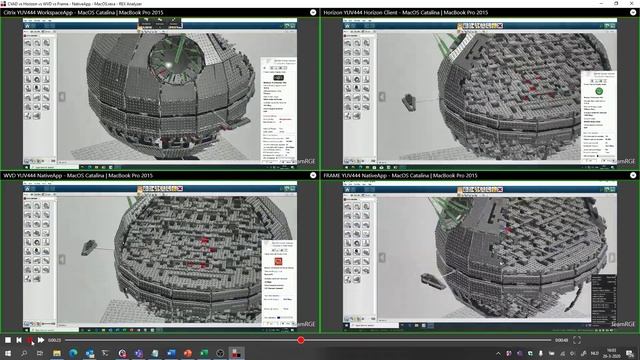Jump to previous frame with the skip-back button
This screenshot has width=640, height=360.
(19, 340)
